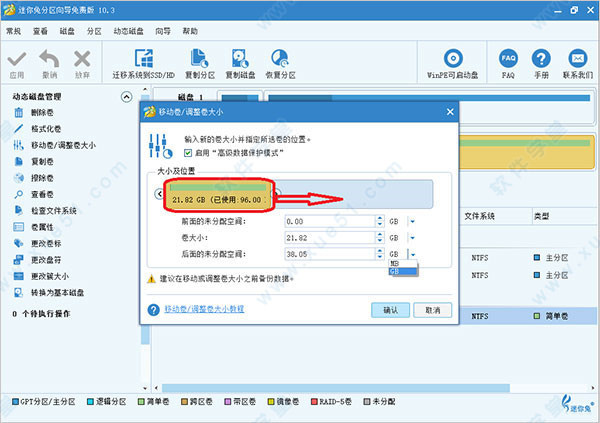Click the 应用 apply checkmark icon

(x=17, y=60)
